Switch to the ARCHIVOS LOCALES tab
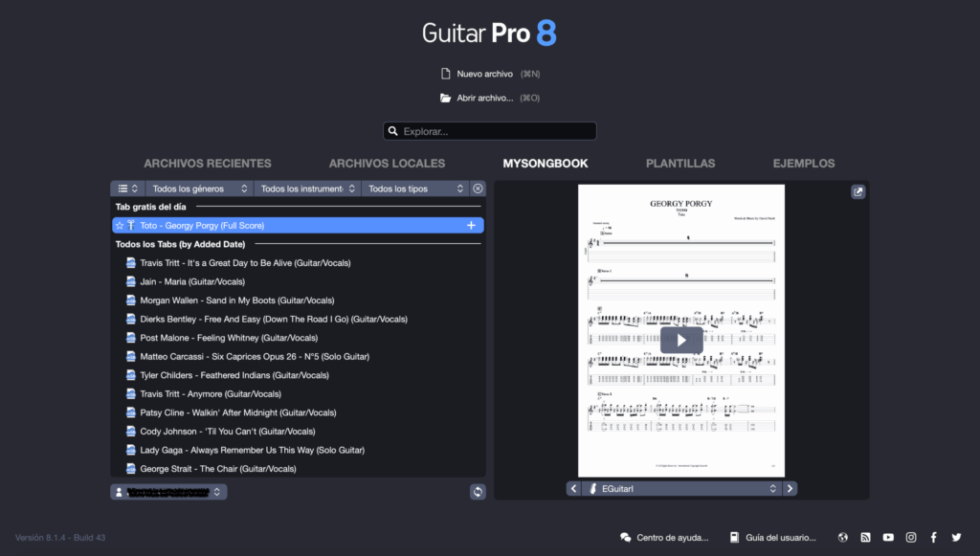 [387, 164]
